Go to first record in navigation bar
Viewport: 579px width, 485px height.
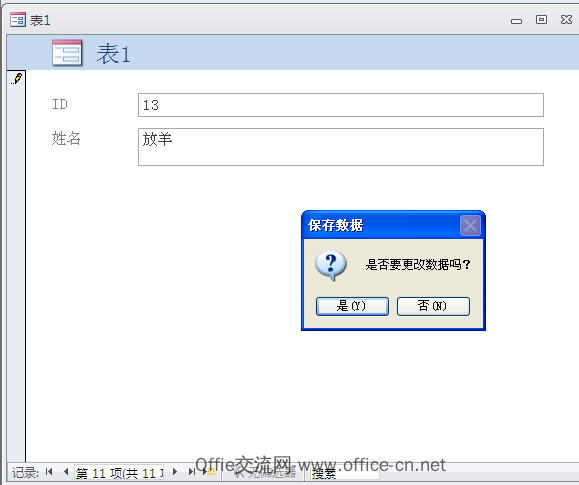49,472
